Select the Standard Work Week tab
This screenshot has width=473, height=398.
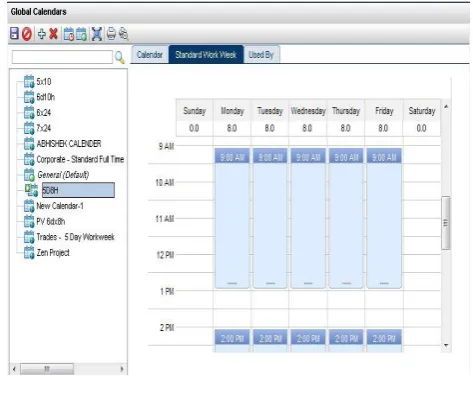(x=206, y=54)
